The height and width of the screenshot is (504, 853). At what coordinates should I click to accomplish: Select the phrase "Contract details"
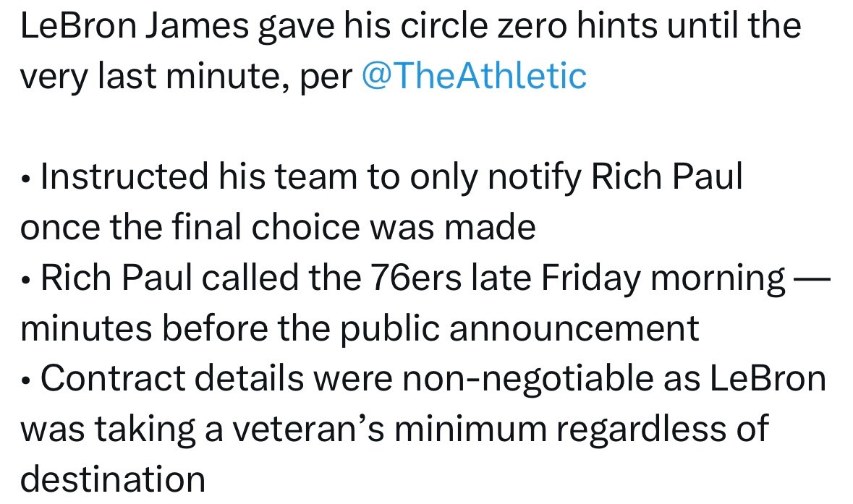[x=172, y=378]
